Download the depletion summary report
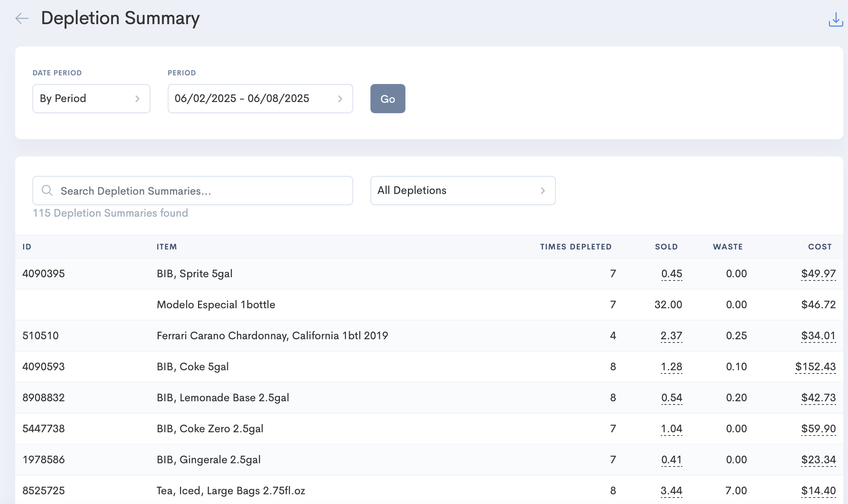The image size is (848, 504). [x=835, y=19]
